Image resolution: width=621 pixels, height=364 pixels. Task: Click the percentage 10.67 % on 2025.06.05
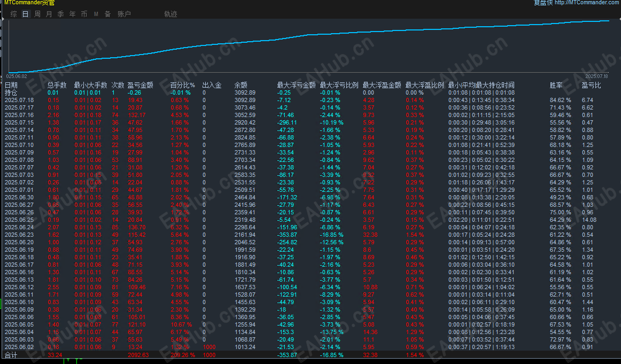[x=181, y=325]
